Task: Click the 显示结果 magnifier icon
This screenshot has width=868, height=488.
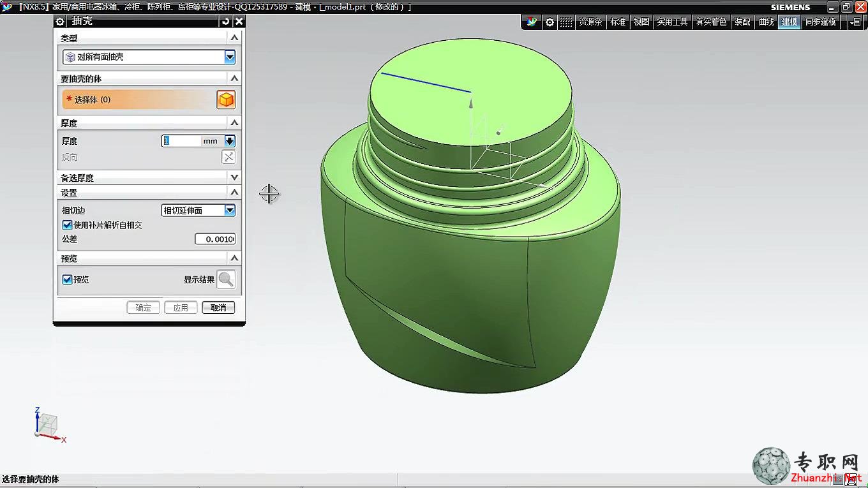Action: [x=226, y=279]
